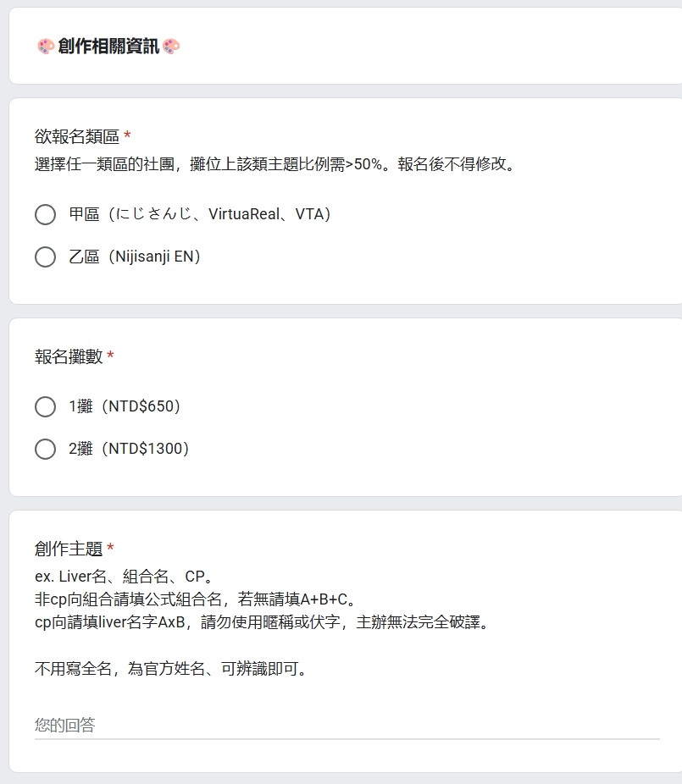
Task: Choose the 2攤 radio button circle
Action: click(46, 449)
